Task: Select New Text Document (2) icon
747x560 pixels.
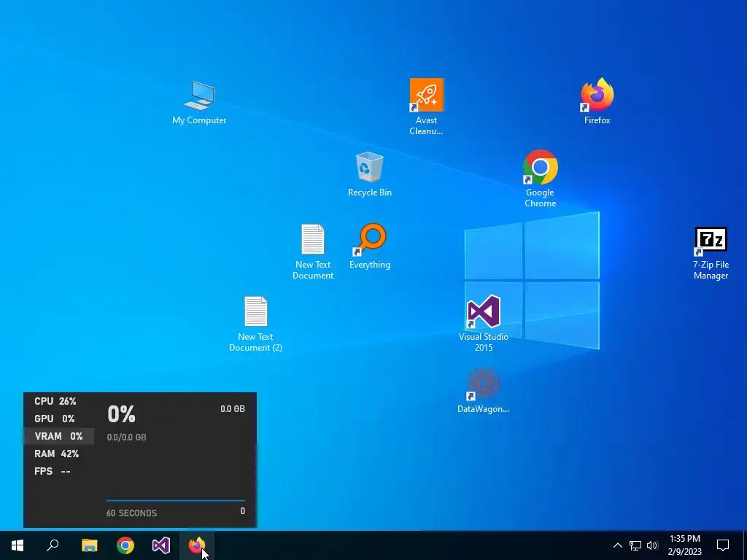Action: coord(256,324)
